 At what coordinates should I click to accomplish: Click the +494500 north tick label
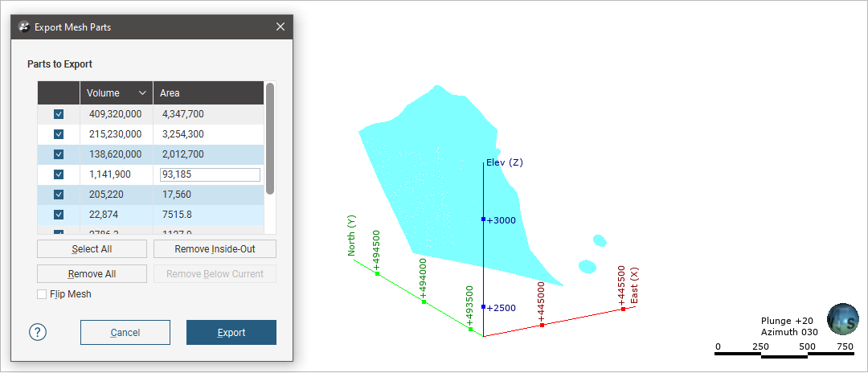click(x=378, y=249)
